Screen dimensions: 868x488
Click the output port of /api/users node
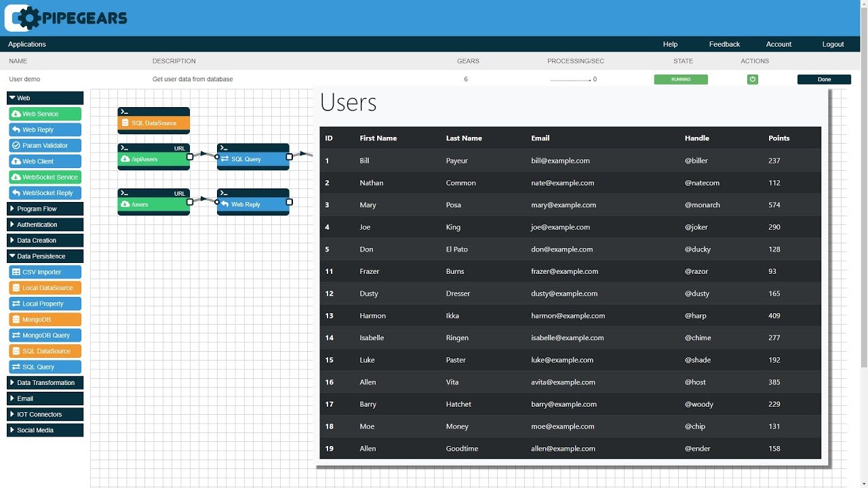pyautogui.click(x=190, y=157)
